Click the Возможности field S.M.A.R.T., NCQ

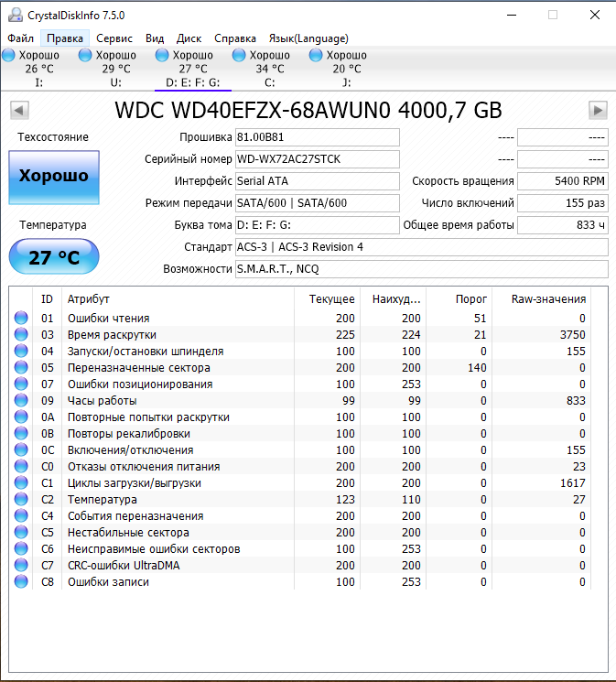pyautogui.click(x=422, y=269)
